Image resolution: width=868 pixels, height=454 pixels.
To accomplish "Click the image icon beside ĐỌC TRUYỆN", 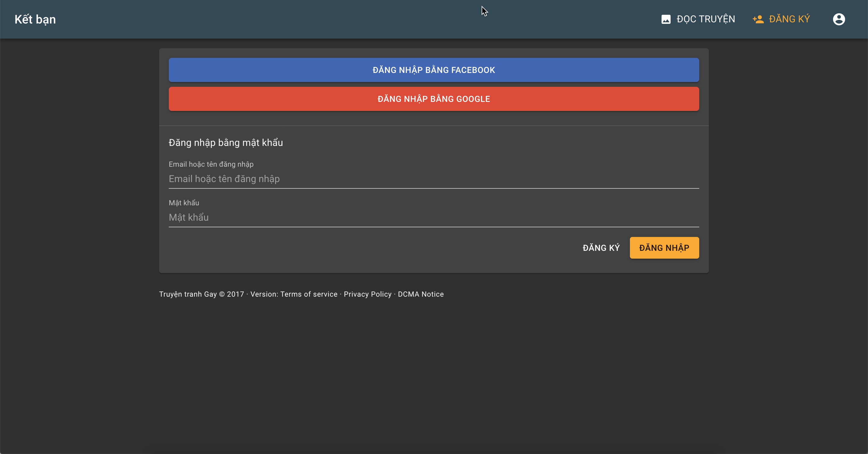I will coord(666,19).
